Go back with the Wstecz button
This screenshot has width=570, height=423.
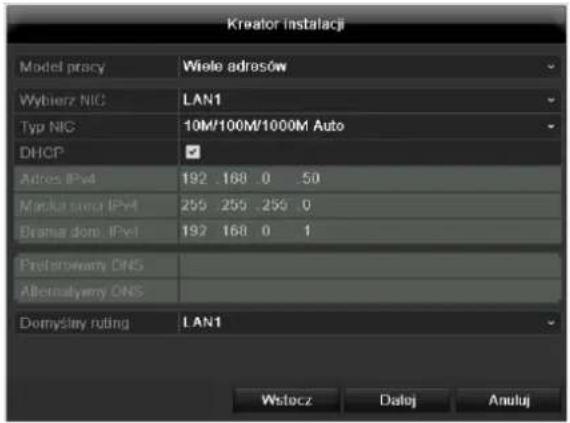click(x=286, y=400)
